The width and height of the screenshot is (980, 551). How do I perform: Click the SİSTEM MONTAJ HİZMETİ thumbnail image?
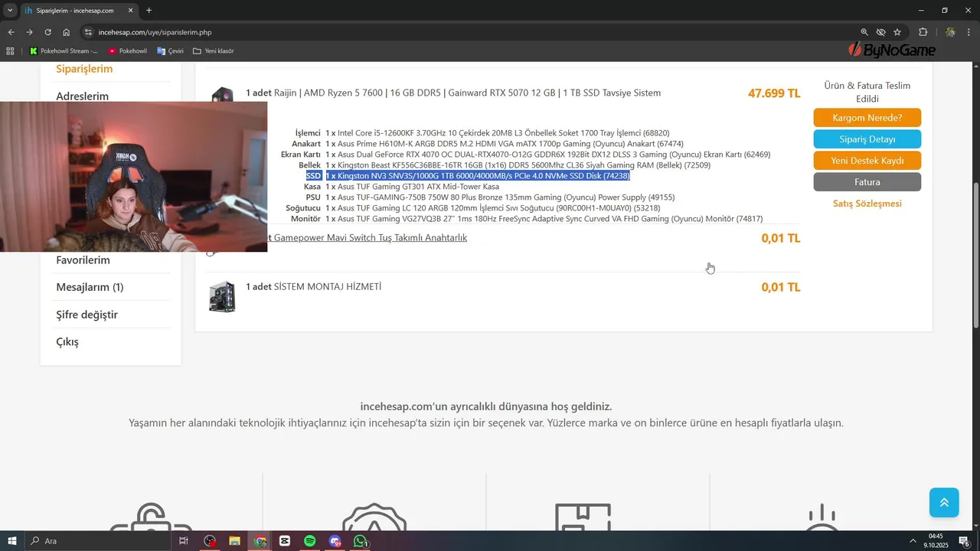point(222,296)
